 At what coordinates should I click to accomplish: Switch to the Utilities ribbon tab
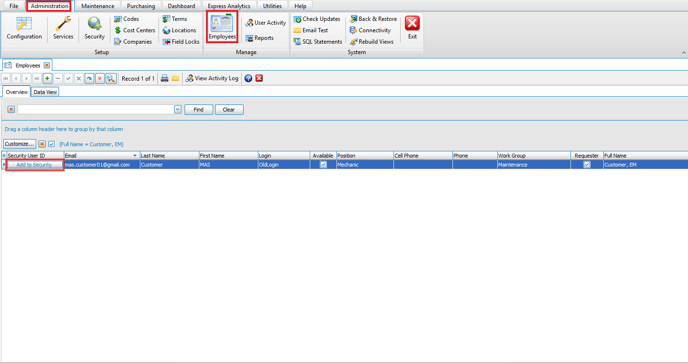272,6
